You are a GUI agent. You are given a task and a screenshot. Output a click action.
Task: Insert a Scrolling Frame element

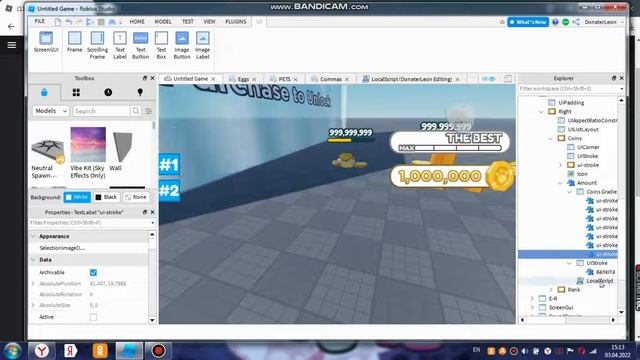point(97,45)
